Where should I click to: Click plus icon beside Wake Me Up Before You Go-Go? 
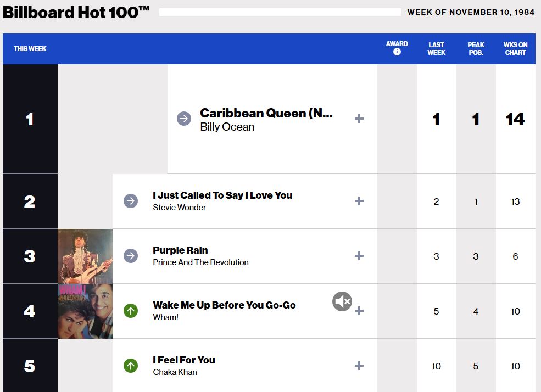click(359, 311)
